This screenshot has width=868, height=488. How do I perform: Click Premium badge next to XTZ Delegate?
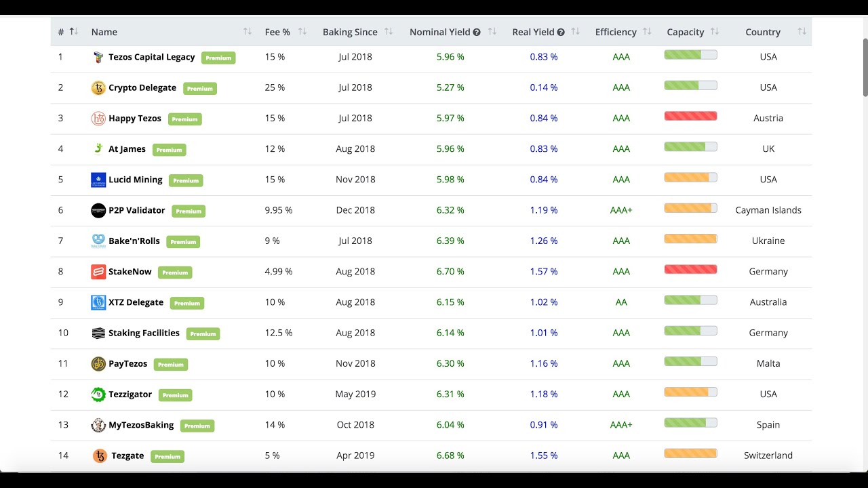click(x=187, y=303)
